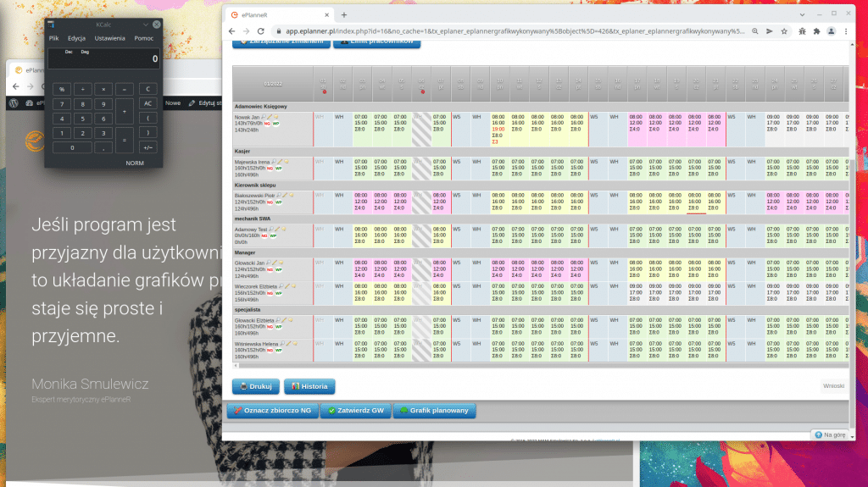The width and height of the screenshot is (868, 487).
Task: Open Historia button
Action: click(x=309, y=386)
